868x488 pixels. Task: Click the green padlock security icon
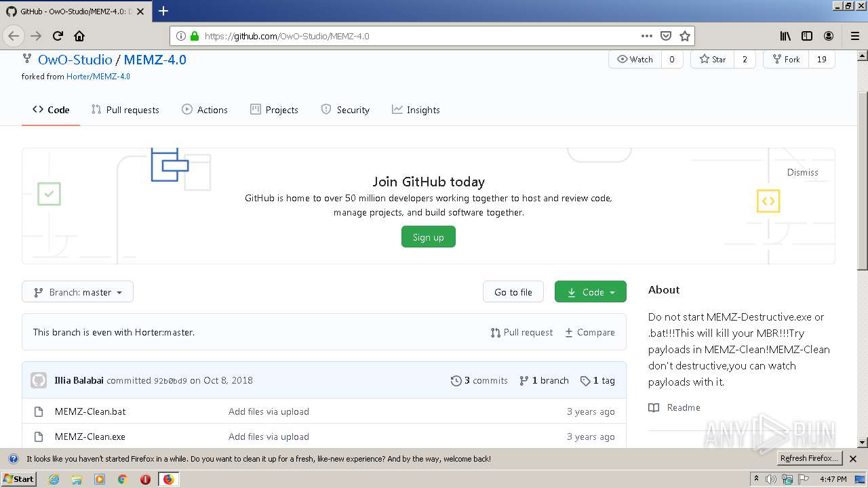pyautogui.click(x=195, y=36)
